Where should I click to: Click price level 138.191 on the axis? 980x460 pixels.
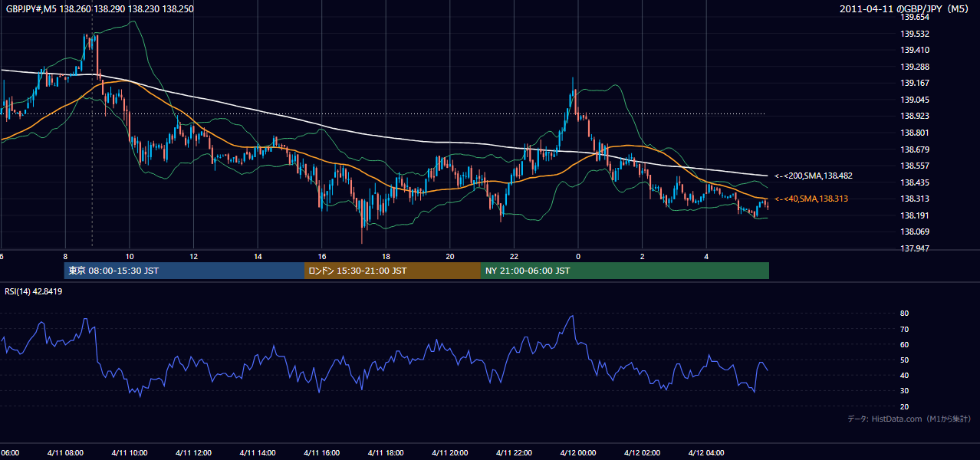tap(915, 215)
